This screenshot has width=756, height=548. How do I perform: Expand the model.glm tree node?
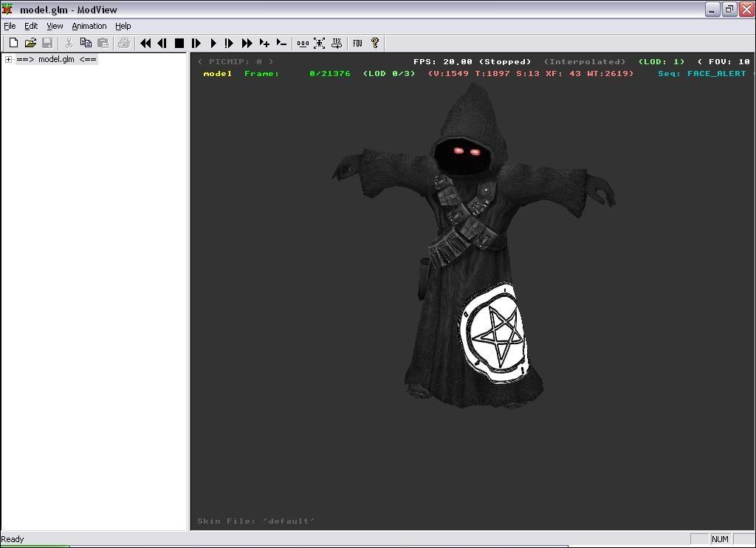(8, 60)
